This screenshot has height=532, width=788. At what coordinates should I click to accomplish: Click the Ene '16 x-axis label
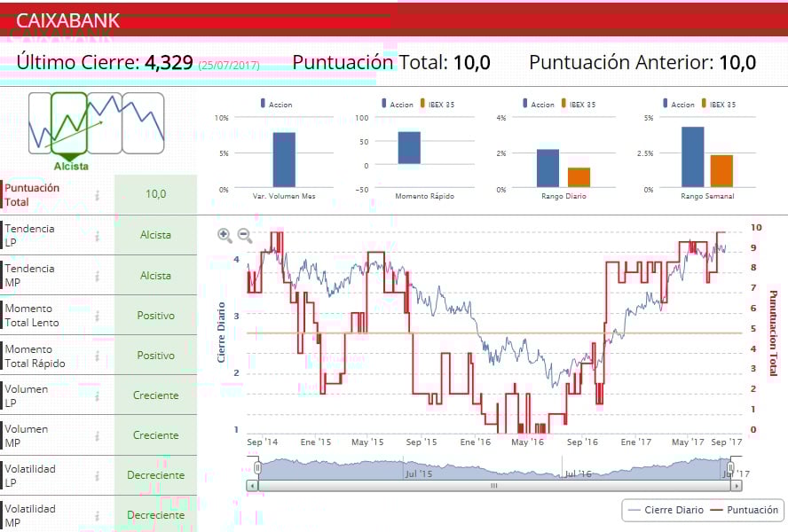pyautogui.click(x=476, y=442)
